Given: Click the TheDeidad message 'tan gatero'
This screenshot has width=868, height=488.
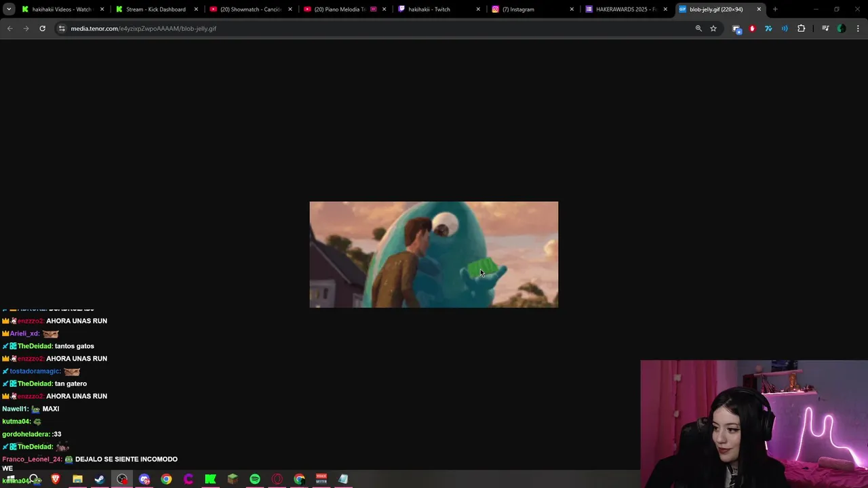Looking at the screenshot, I should click(x=71, y=384).
